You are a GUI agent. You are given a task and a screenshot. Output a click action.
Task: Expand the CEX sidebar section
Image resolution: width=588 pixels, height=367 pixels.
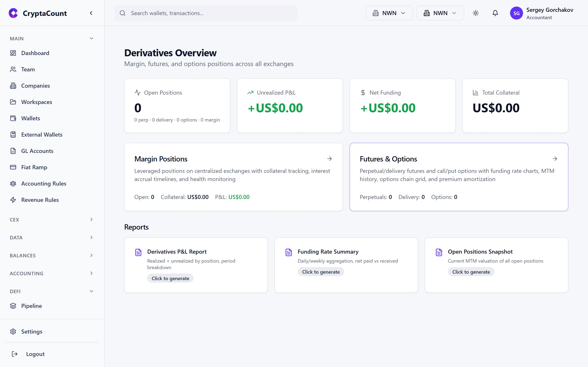(x=51, y=220)
